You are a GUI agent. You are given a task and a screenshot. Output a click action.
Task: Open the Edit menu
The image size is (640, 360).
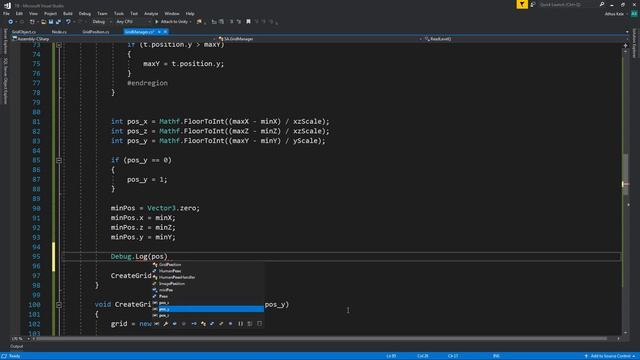[x=19, y=13]
